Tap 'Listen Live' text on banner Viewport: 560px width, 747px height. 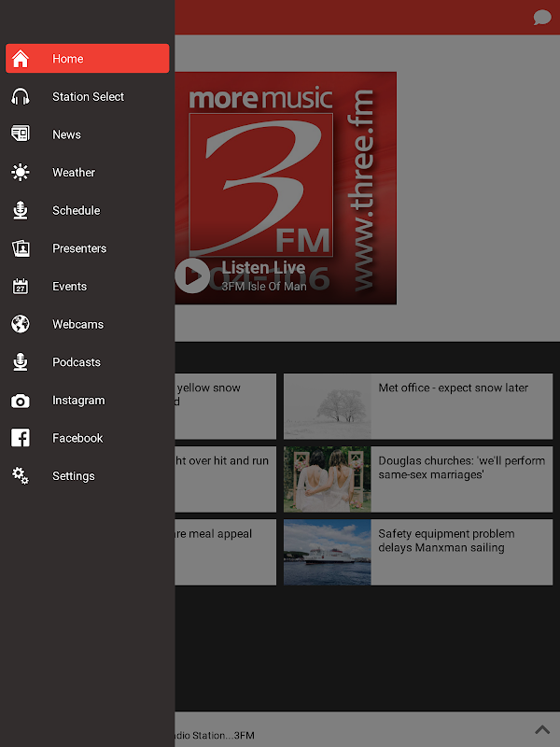(x=263, y=267)
